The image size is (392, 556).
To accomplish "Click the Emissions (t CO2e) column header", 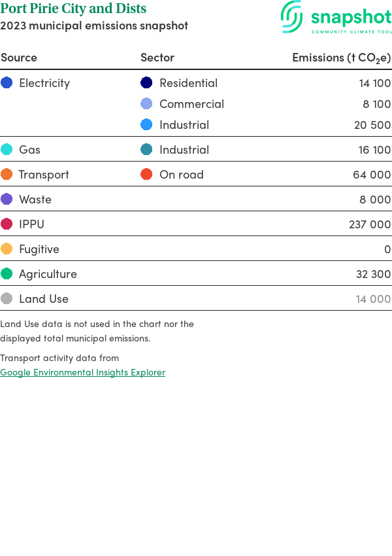I will [x=341, y=58].
